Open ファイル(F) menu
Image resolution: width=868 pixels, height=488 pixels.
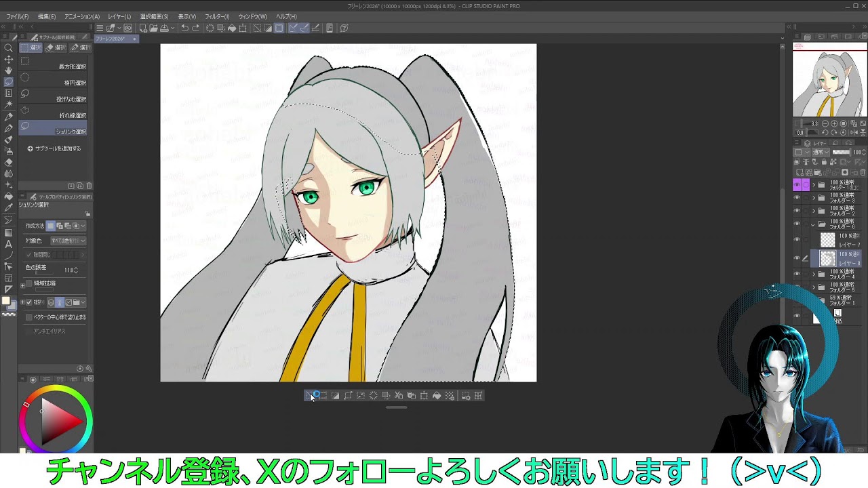pyautogui.click(x=18, y=16)
